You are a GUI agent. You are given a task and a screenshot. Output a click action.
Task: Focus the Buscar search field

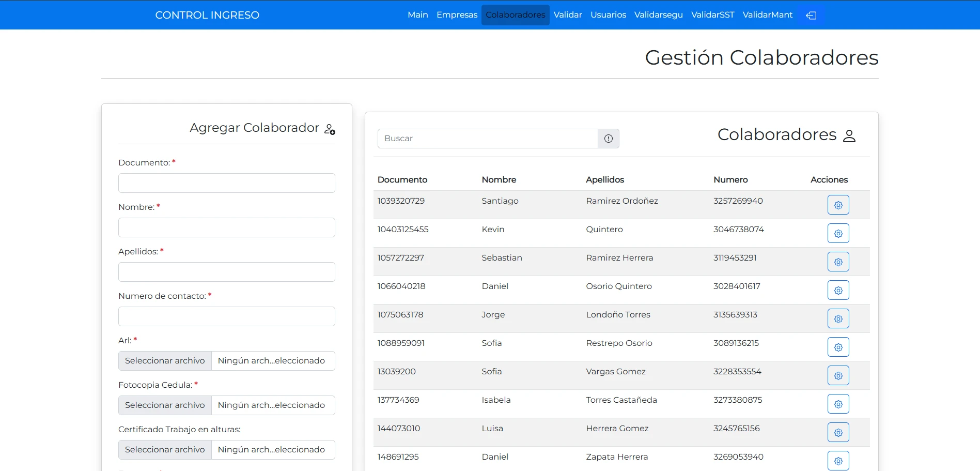coord(488,139)
